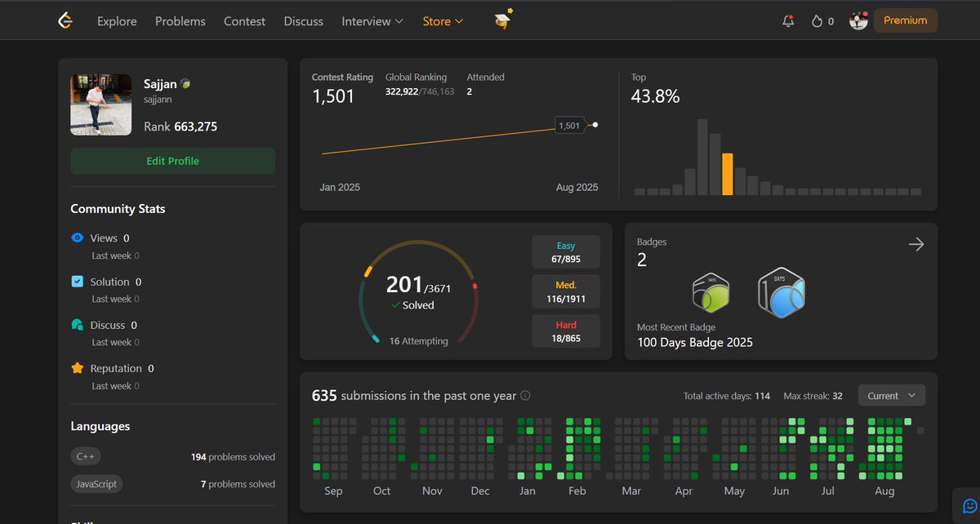
Task: Click the Discuss chat bubbles icon
Action: point(78,325)
